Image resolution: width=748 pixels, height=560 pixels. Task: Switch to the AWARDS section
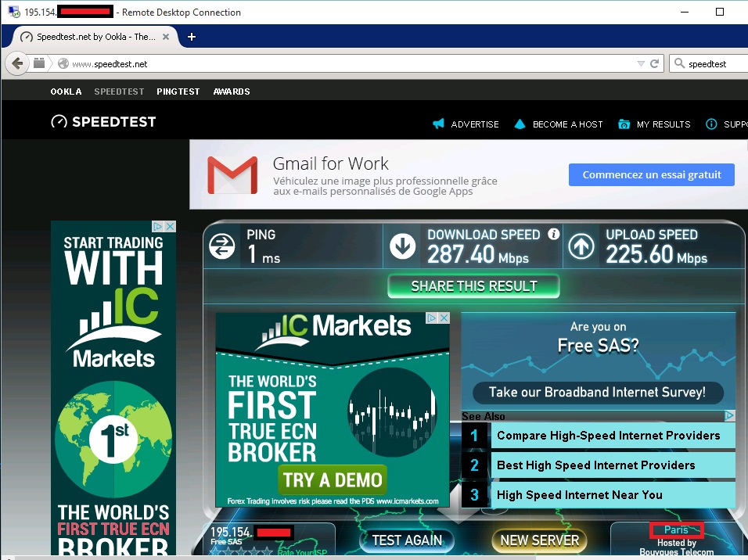pos(232,92)
